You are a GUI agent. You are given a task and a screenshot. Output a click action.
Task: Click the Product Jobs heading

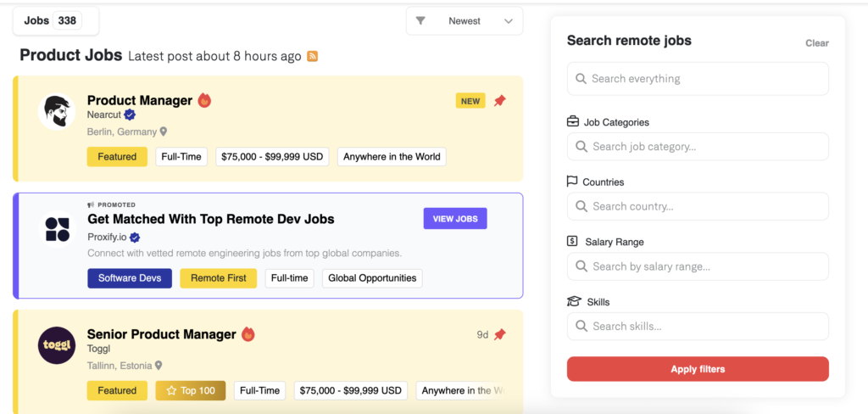point(71,55)
